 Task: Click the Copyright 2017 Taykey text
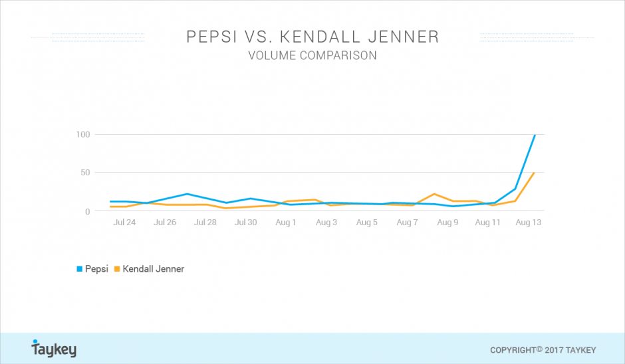pos(543,350)
